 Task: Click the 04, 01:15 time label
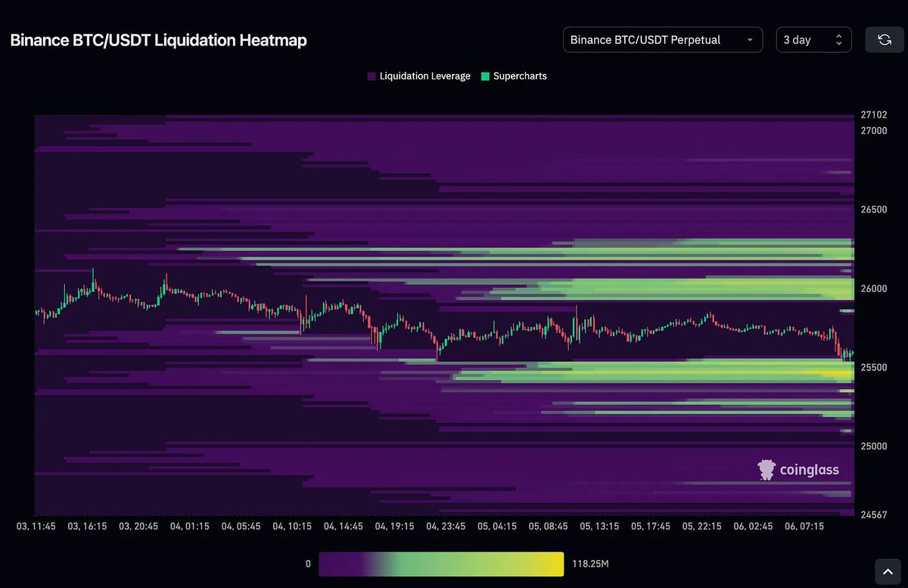(x=189, y=526)
